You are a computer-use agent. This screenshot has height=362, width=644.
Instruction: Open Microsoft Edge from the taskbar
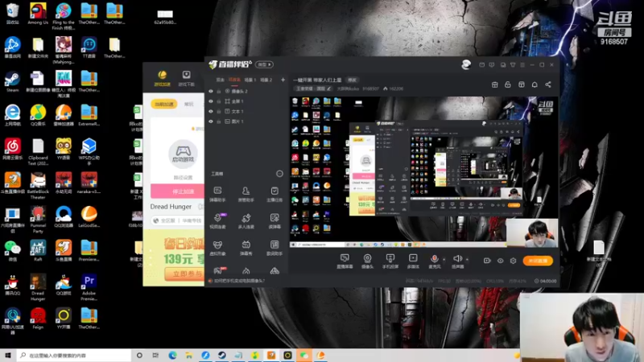[172, 355]
